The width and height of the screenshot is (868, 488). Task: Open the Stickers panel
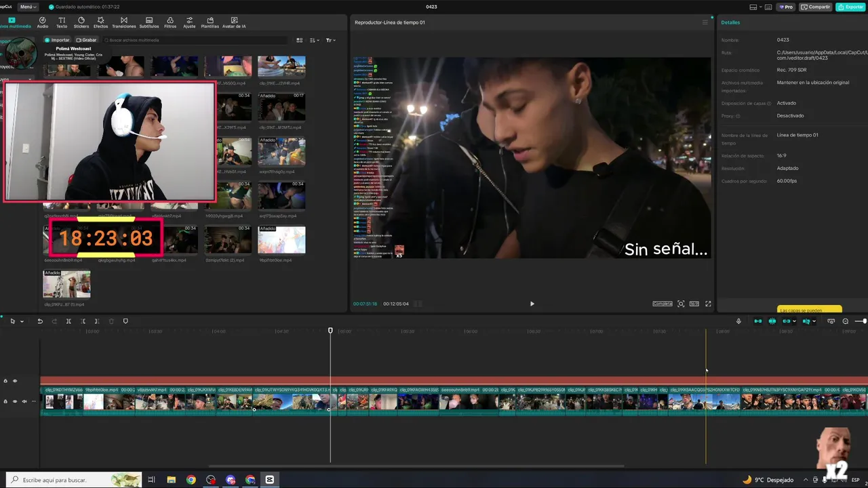[x=81, y=22]
